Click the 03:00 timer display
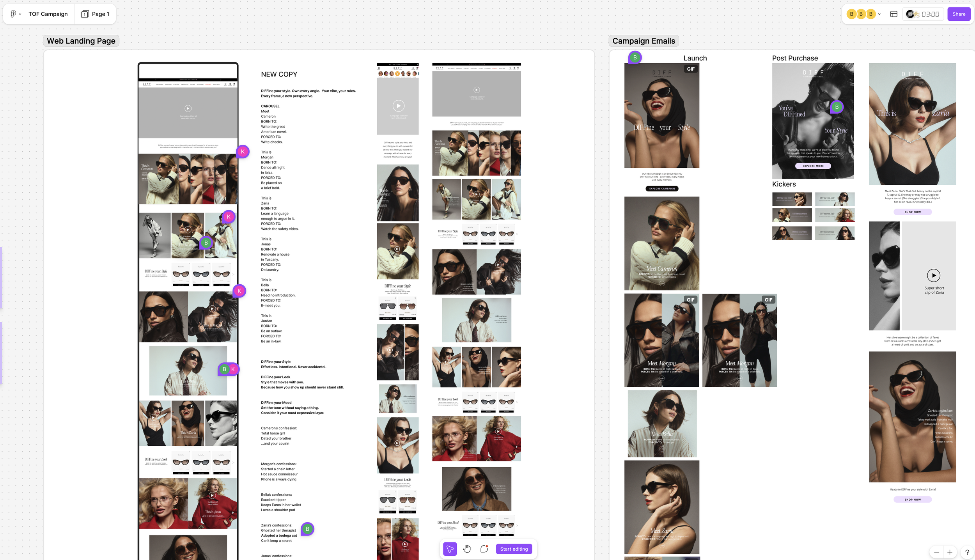Screen dimensions: 975x560 coord(930,14)
